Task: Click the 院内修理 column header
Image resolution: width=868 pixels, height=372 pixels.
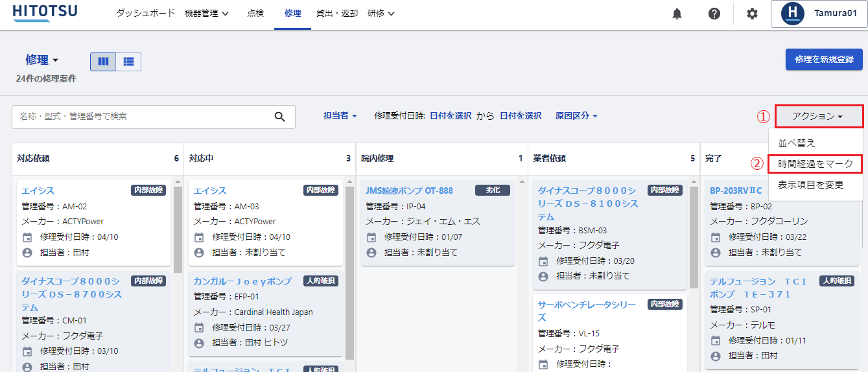Action: [x=377, y=158]
